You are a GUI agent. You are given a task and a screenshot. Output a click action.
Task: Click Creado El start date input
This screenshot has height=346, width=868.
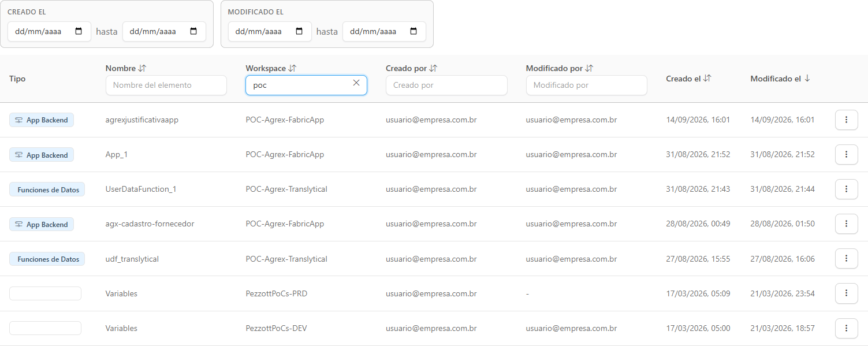(49, 32)
